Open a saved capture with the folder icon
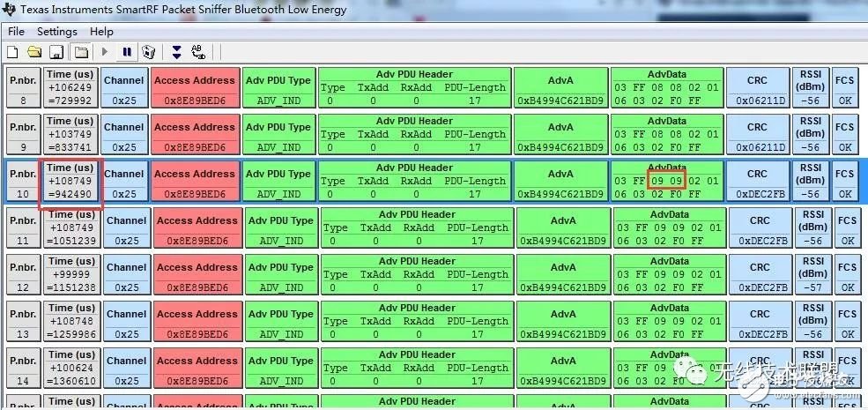Screen dimensions: 868x410 (34, 53)
